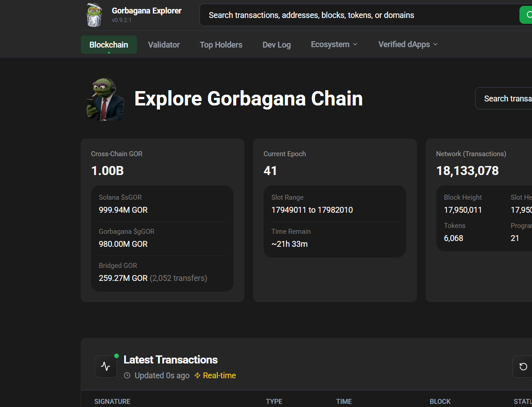The width and height of the screenshot is (532, 407).
Task: Click the Gorbagana Explorer title link
Action: (147, 11)
